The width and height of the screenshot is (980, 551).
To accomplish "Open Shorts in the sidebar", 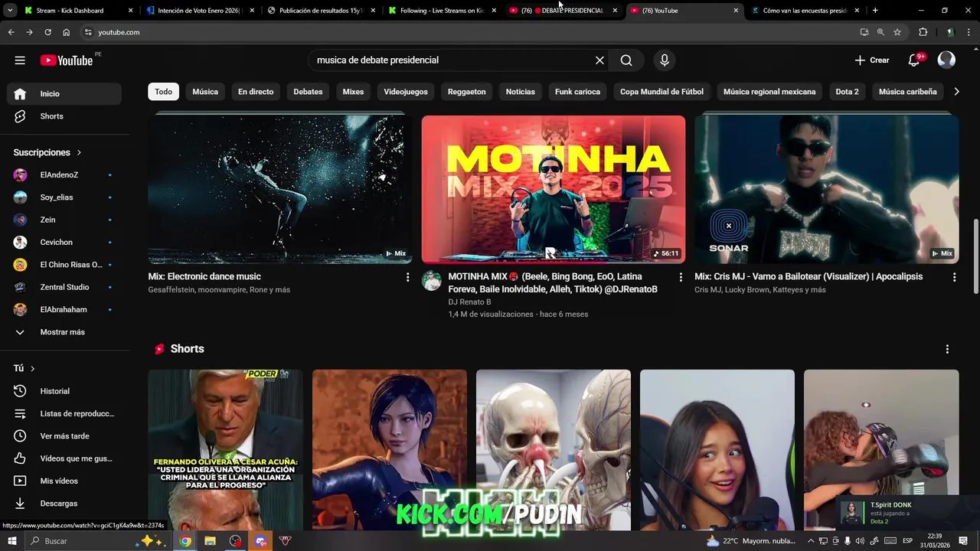I will click(64, 116).
